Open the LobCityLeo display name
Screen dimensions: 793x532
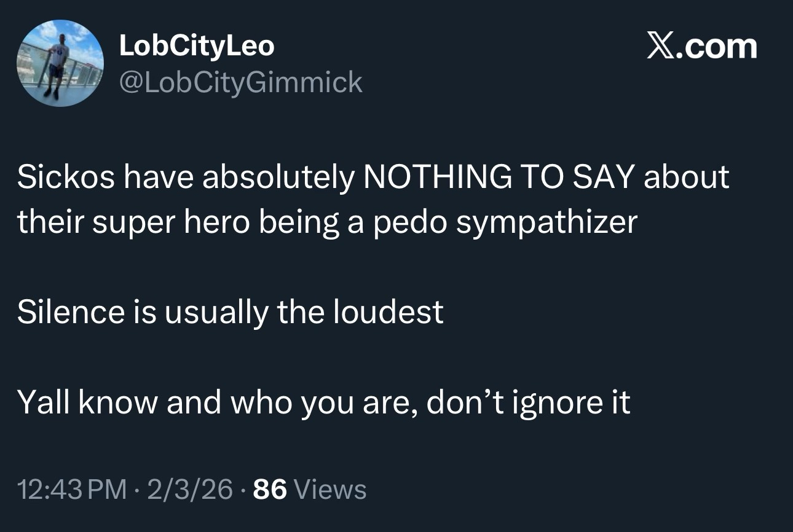click(197, 47)
